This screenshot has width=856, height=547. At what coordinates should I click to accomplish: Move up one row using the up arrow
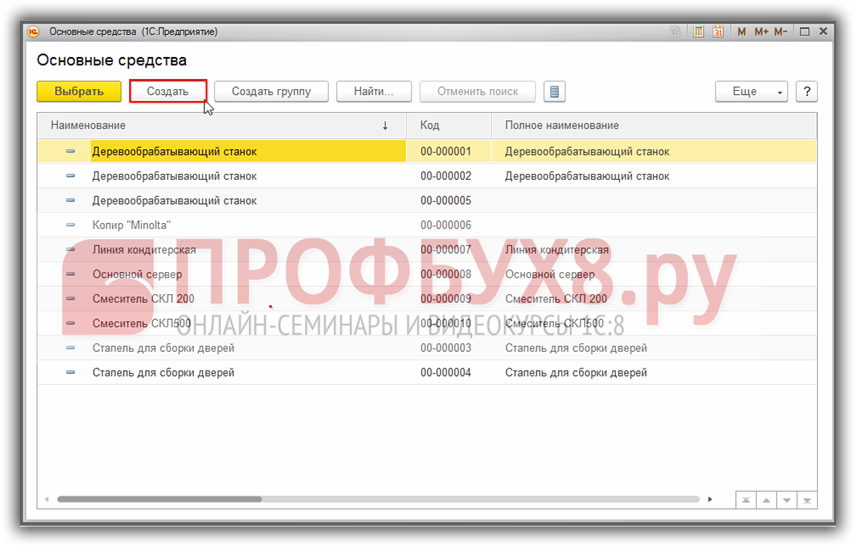point(766,500)
